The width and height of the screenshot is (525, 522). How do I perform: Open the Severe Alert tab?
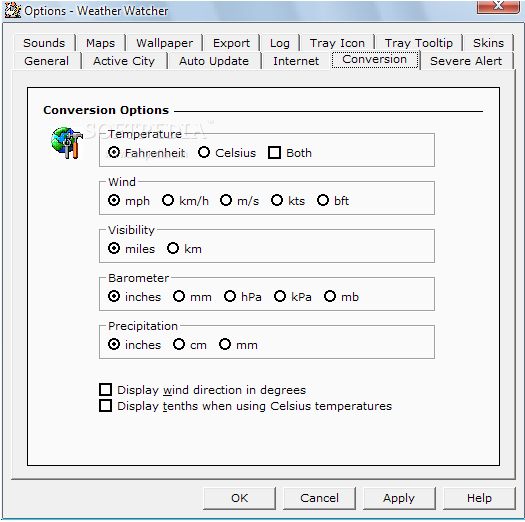click(466, 61)
